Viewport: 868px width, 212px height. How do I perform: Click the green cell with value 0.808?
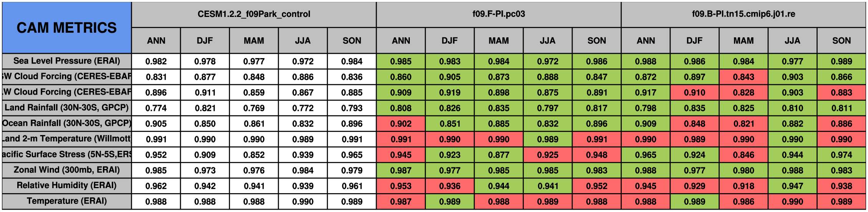[x=401, y=108]
